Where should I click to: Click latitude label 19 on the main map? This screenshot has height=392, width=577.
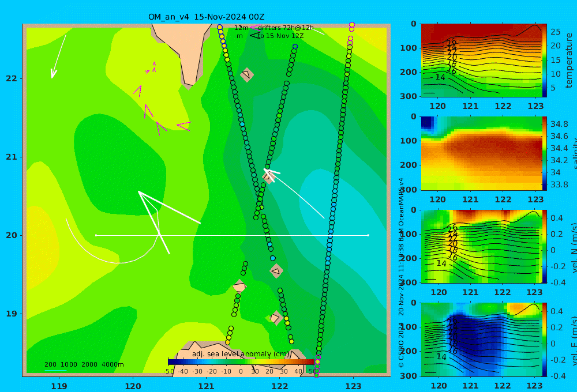(x=12, y=314)
